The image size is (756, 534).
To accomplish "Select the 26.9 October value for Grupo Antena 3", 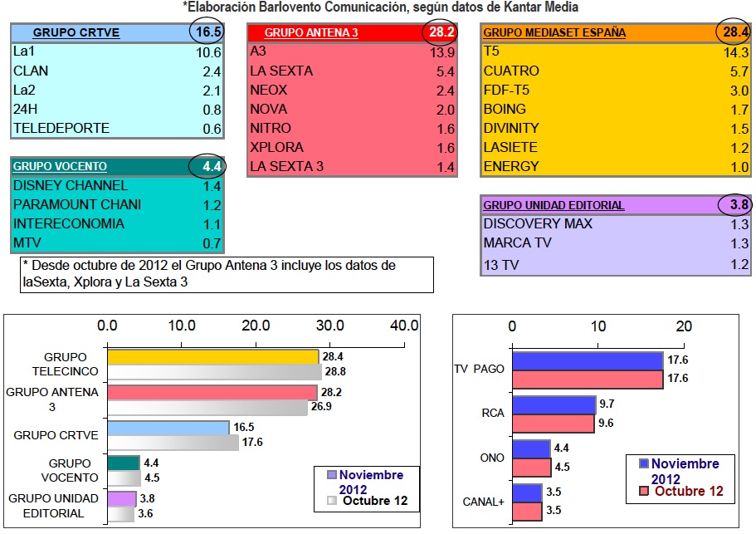I will click(321, 407).
